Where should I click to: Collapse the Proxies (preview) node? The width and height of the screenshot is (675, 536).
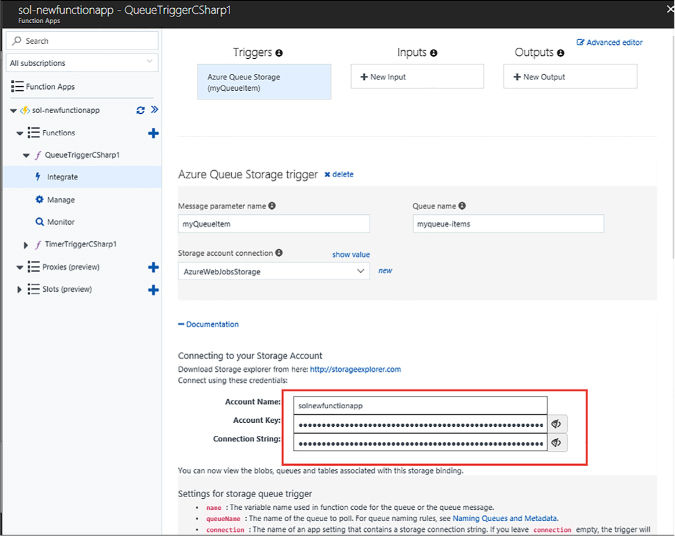(x=20, y=267)
